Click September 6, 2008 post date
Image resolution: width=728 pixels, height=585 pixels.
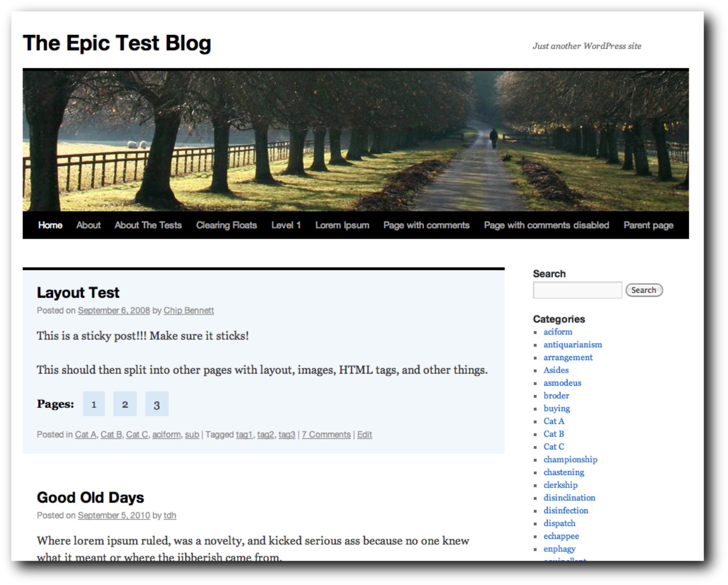114,310
